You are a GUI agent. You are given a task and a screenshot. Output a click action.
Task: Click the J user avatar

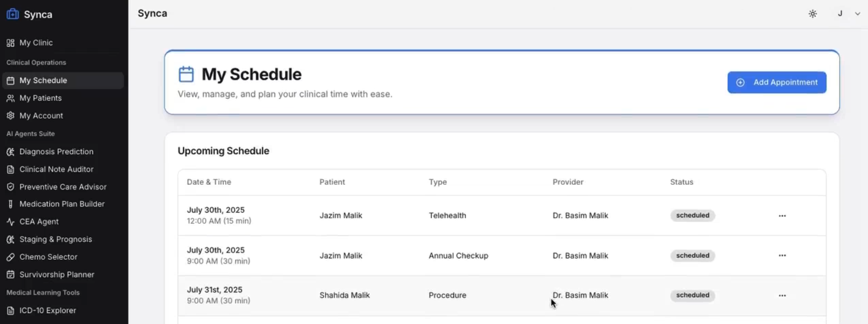[x=840, y=14]
